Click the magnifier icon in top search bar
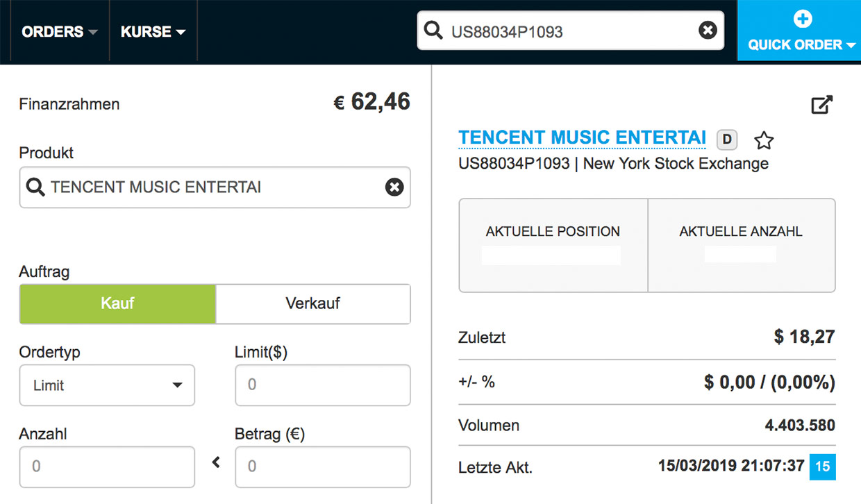Viewport: 861px width, 504px height. (x=433, y=31)
